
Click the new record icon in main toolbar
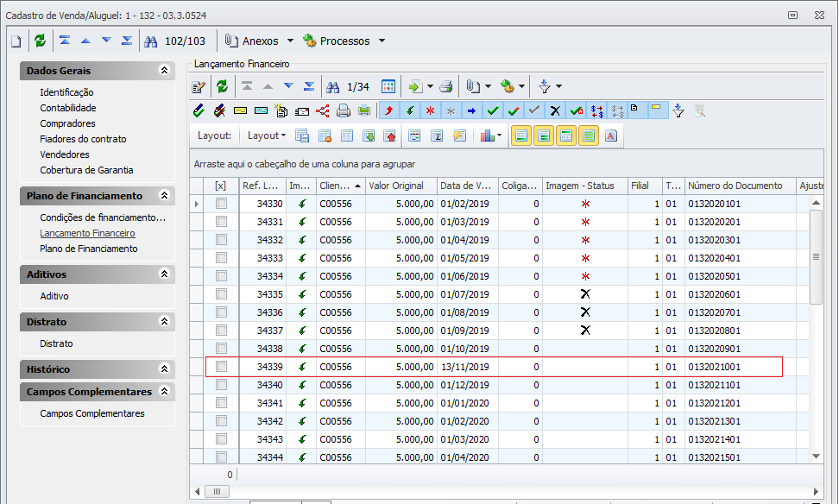pyautogui.click(x=16, y=41)
